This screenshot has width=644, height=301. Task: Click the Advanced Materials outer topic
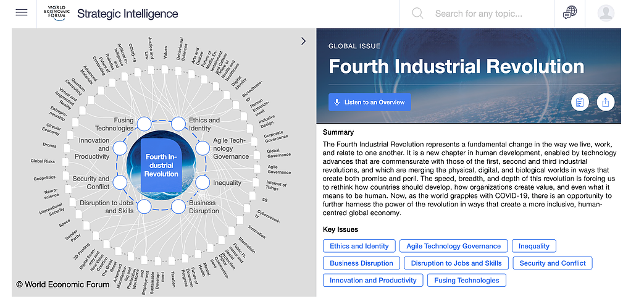(x=90, y=74)
